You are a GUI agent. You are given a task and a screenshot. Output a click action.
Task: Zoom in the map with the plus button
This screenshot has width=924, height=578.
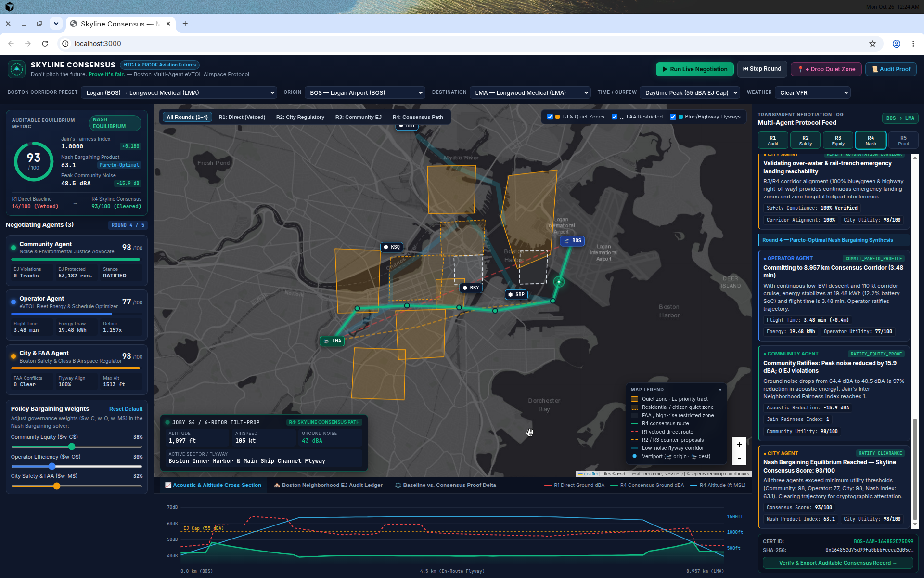point(739,444)
